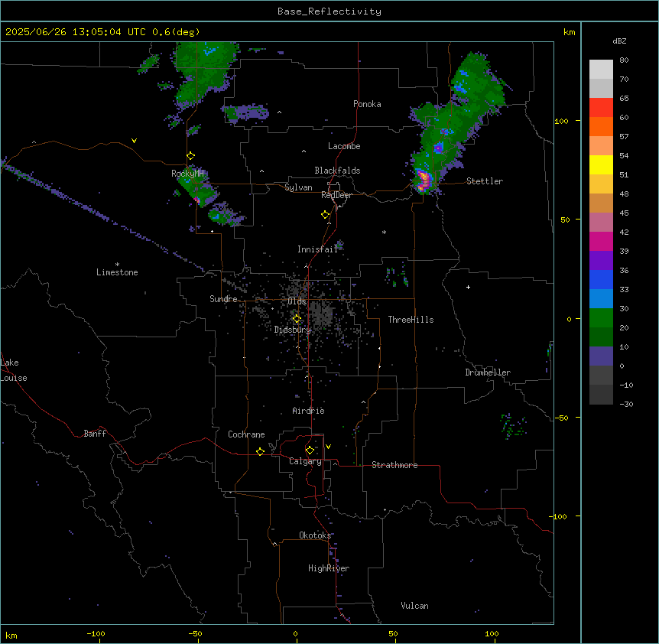Click the Innisfail label

(x=317, y=249)
